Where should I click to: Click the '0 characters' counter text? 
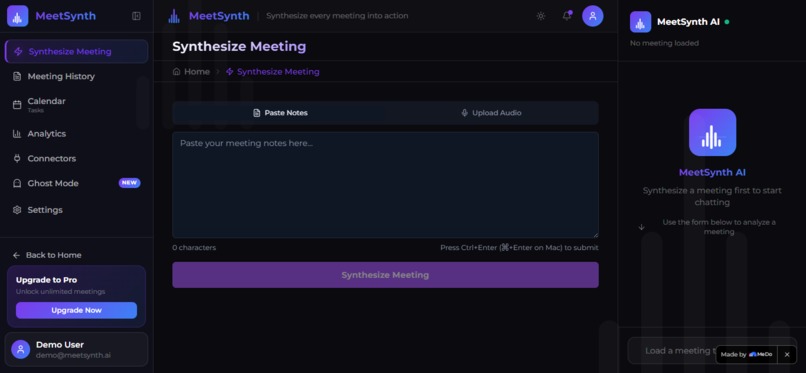pyautogui.click(x=194, y=248)
